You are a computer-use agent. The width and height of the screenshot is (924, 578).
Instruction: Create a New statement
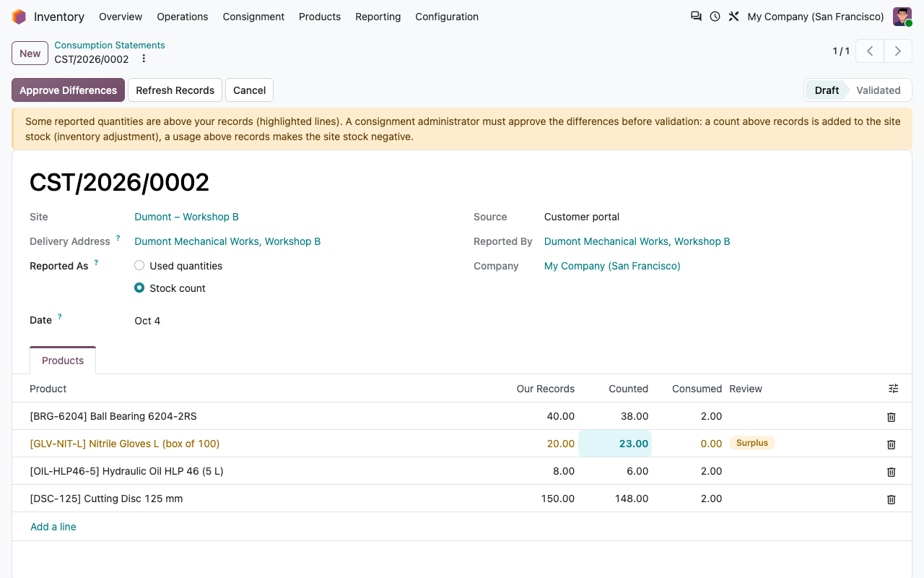pyautogui.click(x=30, y=53)
